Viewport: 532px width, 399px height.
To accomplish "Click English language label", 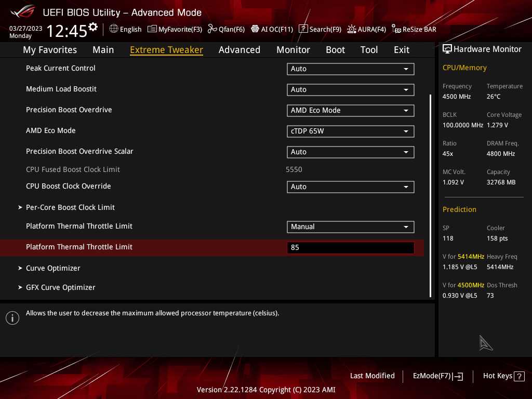I will click(x=130, y=29).
